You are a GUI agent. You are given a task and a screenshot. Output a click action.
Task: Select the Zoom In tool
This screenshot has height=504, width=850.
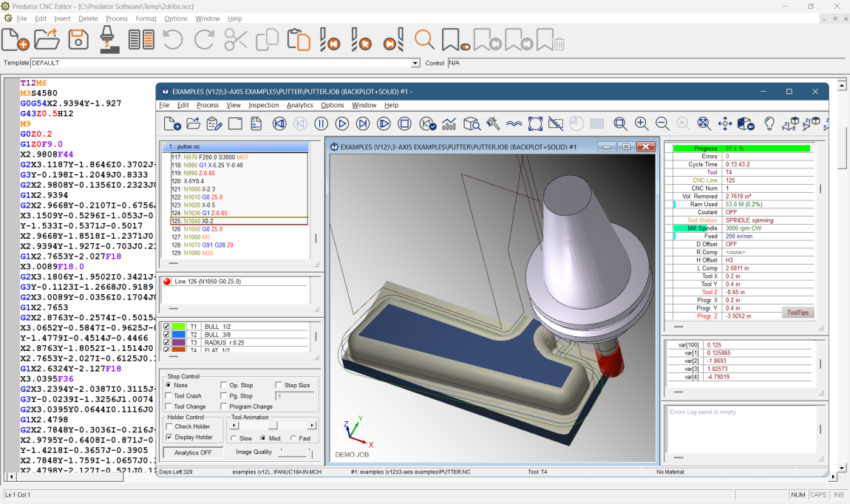(640, 124)
